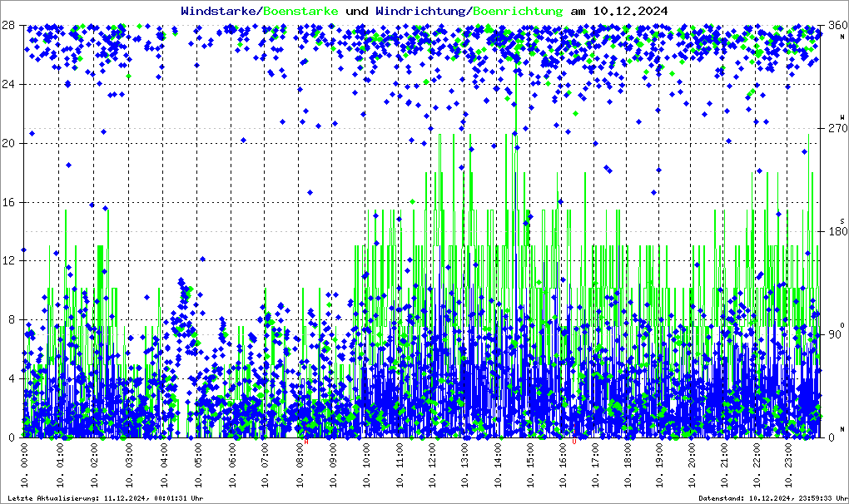The height and width of the screenshot is (504, 849).
Task: Click the '20' wind speed axis label
Action: [x=7, y=143]
